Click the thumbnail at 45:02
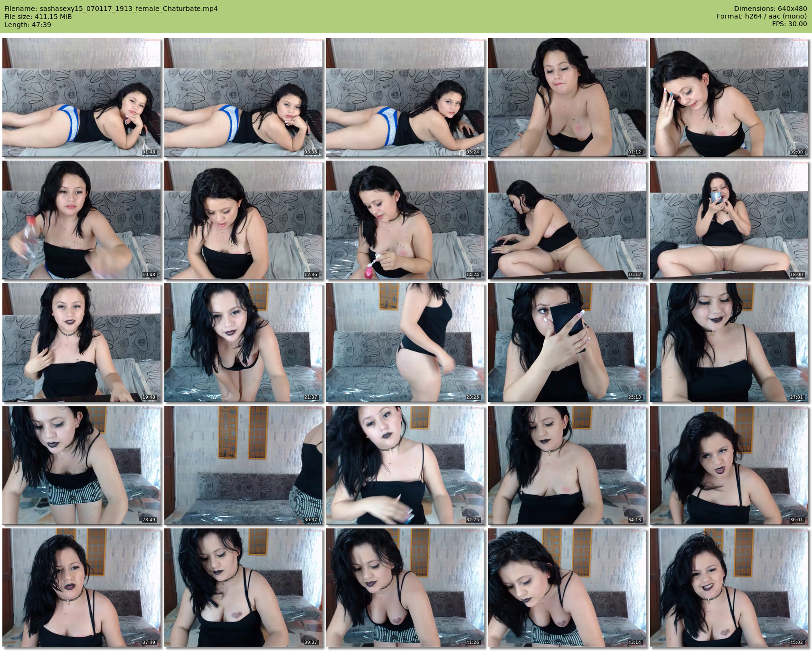Image resolution: width=812 pixels, height=651 pixels. [729, 588]
